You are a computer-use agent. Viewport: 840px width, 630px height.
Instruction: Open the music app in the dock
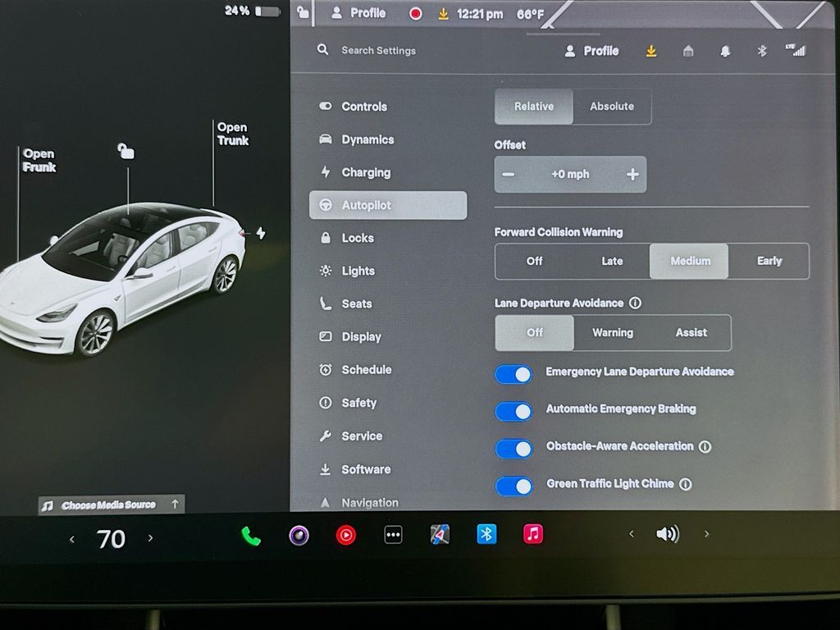(x=533, y=535)
